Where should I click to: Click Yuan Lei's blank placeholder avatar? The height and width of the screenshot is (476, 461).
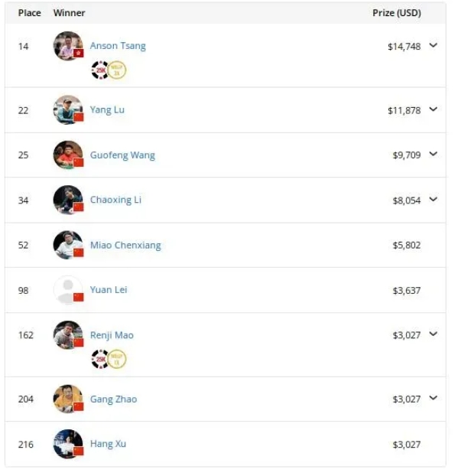point(68,290)
